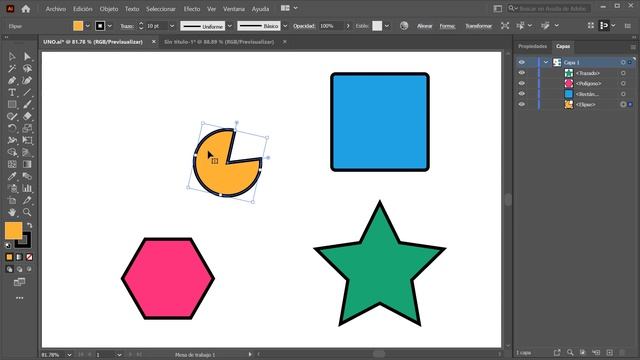Open the Archivo menu
Screen dimensions: 640x360
[56, 9]
